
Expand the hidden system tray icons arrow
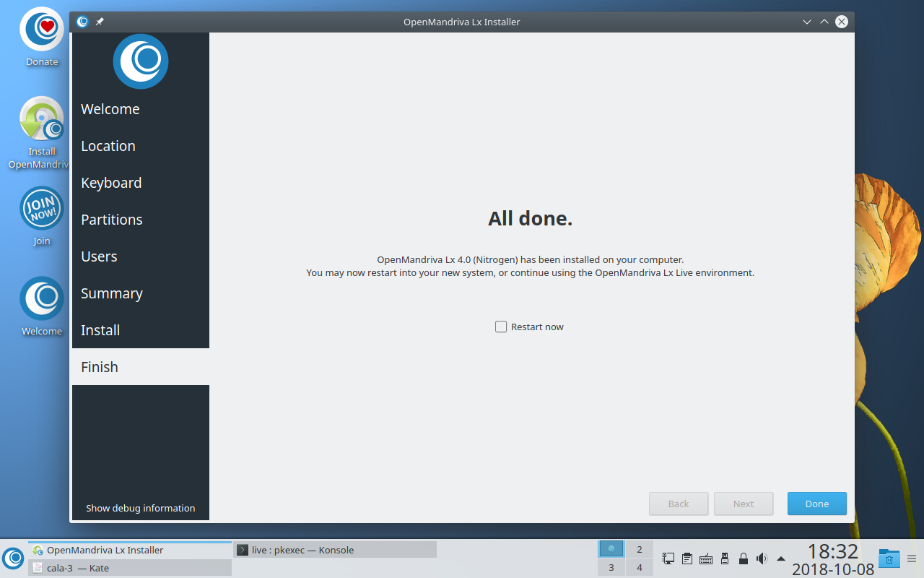pos(781,558)
